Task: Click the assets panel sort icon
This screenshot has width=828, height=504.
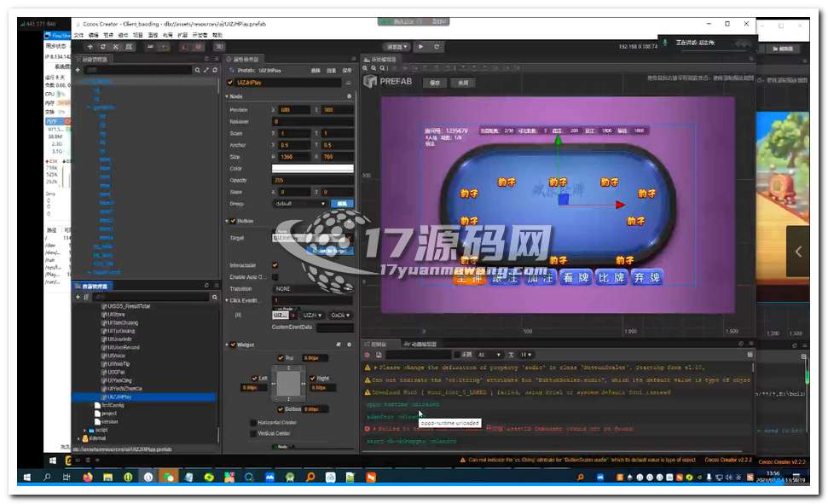Action: [86, 298]
